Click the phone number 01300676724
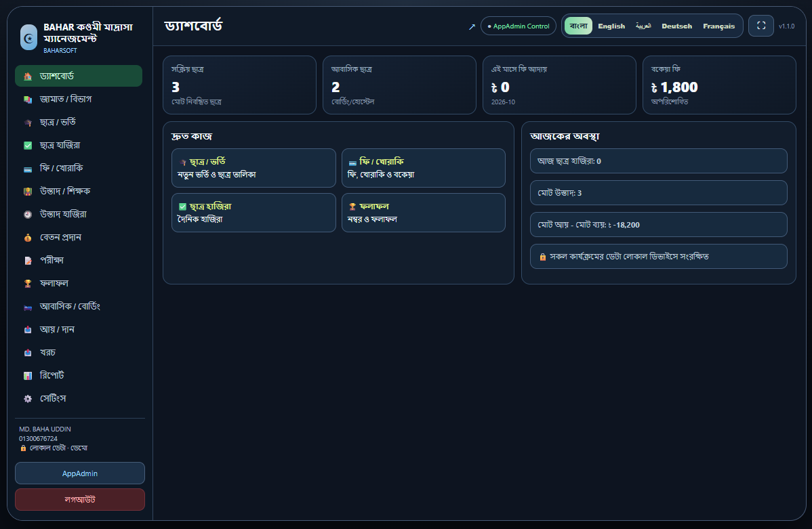The image size is (812, 529). point(39,438)
